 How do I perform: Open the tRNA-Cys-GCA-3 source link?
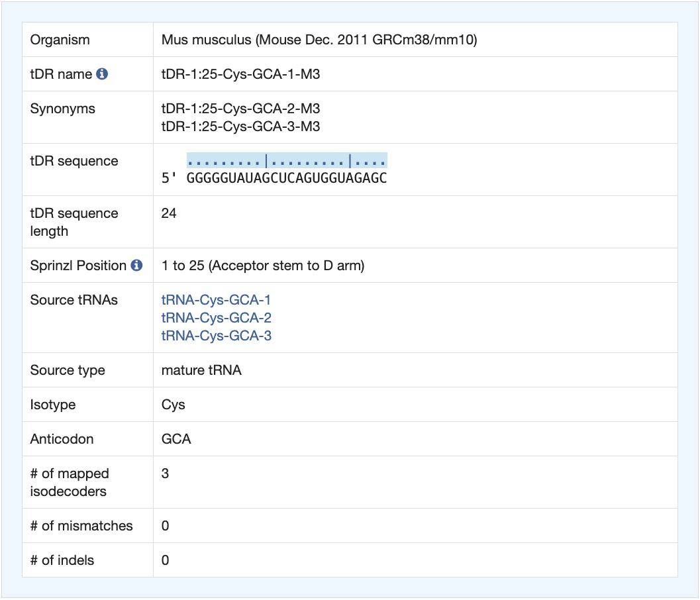(x=216, y=336)
